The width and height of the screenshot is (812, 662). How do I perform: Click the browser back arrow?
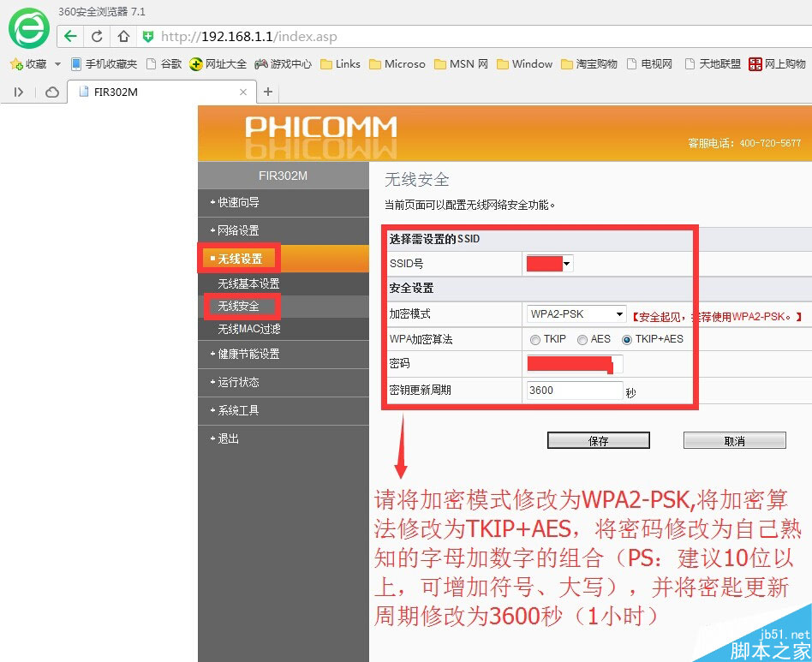70,36
